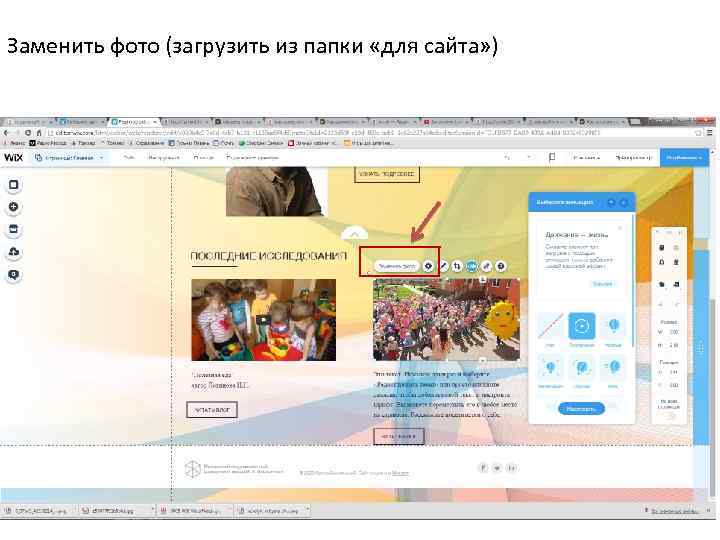The image size is (720, 540).
Task: Click the link on the tip card
Action: point(602,284)
